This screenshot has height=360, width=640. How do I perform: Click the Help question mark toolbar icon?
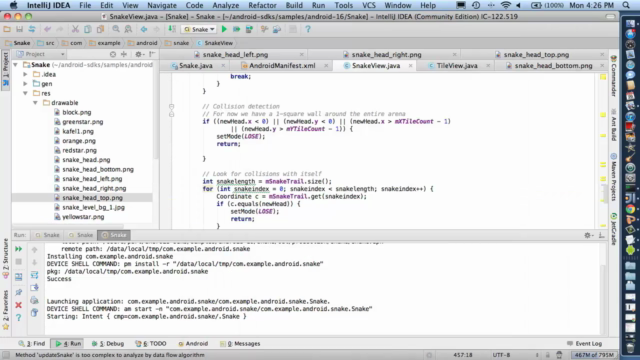click(x=308, y=29)
